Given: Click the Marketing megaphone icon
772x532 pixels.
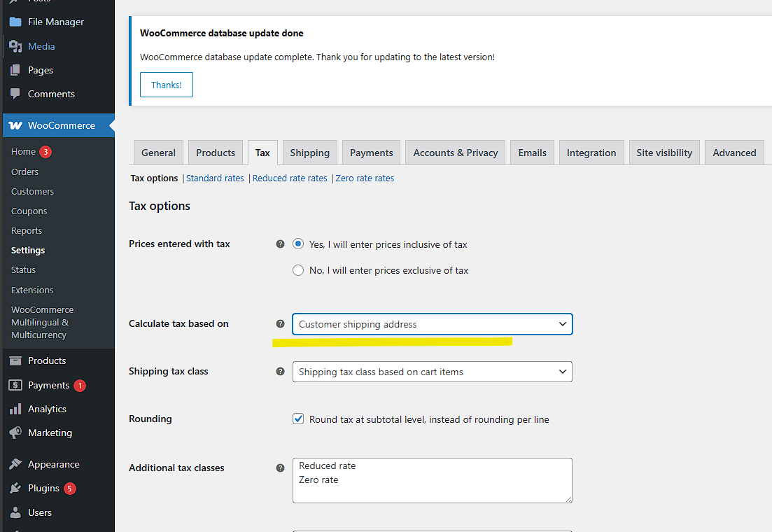Looking at the screenshot, I should [15, 433].
